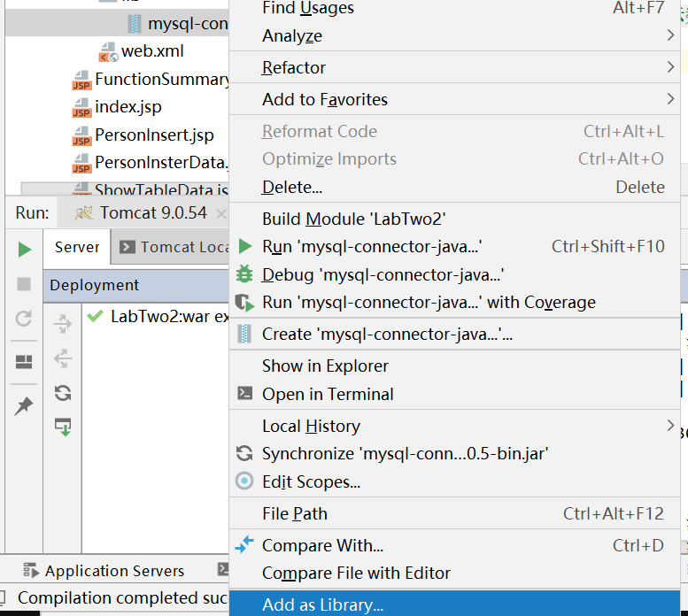Click the Tomcat cat icon in Run tab
Image resolution: width=688 pixels, height=616 pixels.
pyautogui.click(x=83, y=213)
